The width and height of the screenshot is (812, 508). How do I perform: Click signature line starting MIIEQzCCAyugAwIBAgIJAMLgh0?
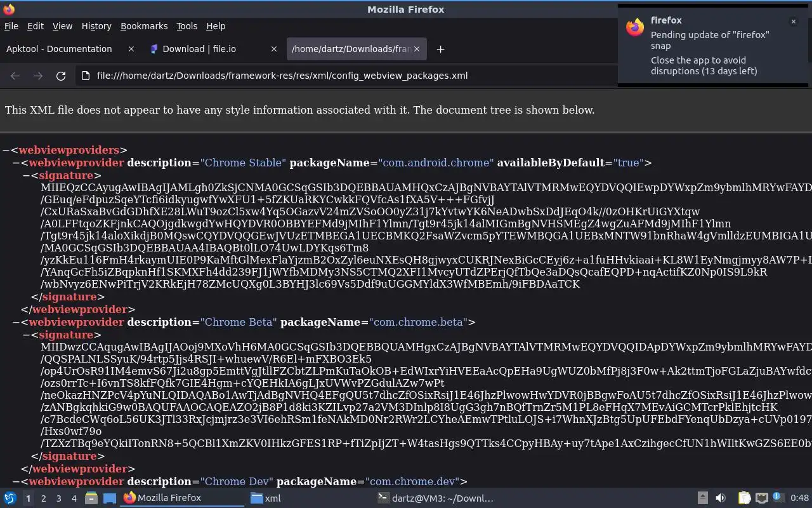tap(426, 187)
